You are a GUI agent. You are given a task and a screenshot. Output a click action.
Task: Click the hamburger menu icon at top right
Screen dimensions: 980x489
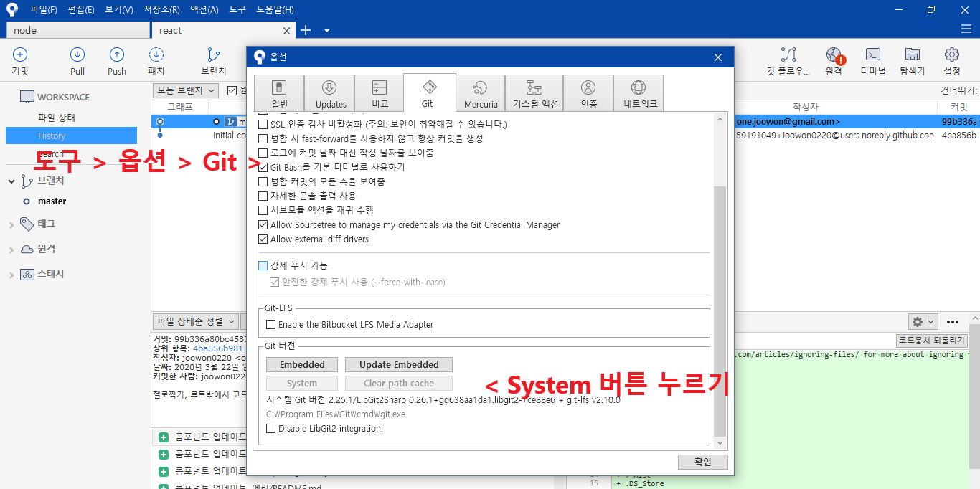pos(966,29)
